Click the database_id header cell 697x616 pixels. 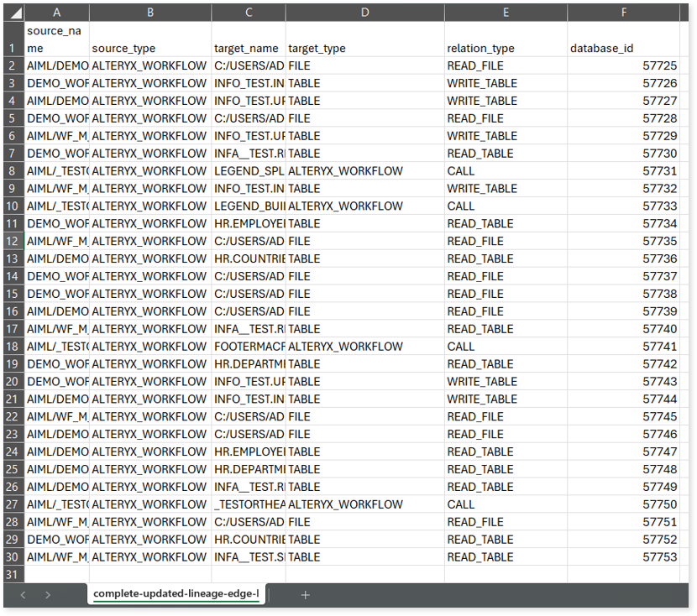624,39
